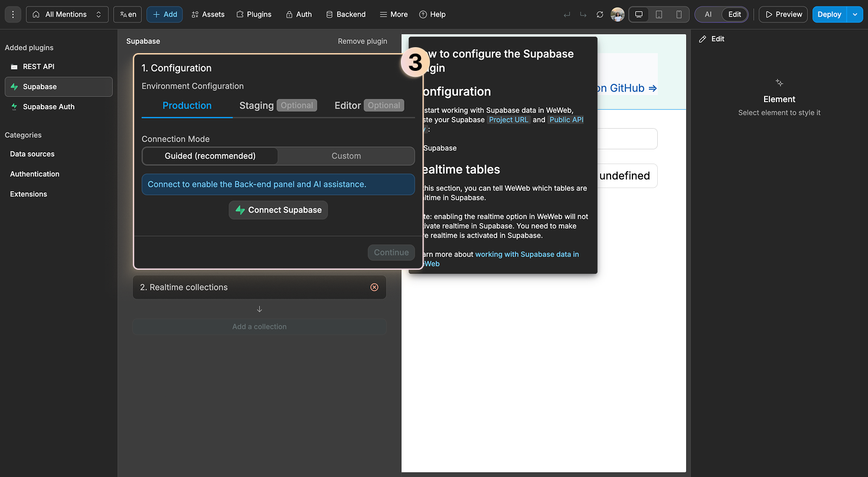Open the Plugins panel
Image resolution: width=868 pixels, height=477 pixels.
click(x=254, y=14)
